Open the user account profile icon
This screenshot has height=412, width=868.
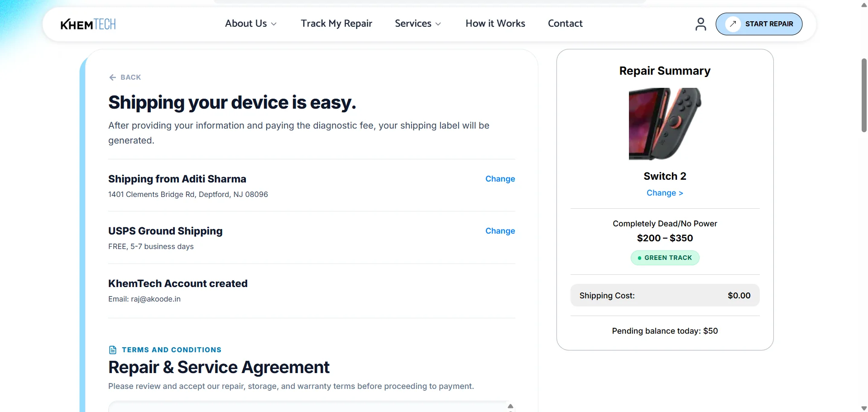point(700,24)
